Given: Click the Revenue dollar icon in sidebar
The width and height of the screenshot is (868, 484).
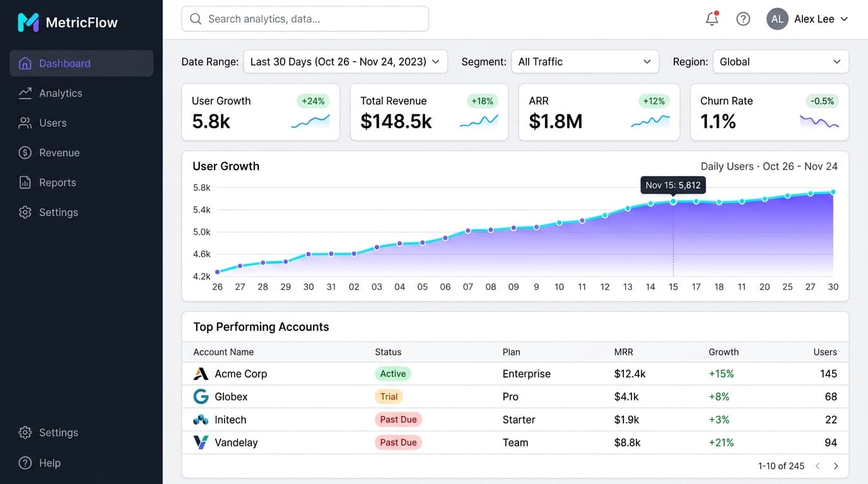Looking at the screenshot, I should (x=25, y=153).
